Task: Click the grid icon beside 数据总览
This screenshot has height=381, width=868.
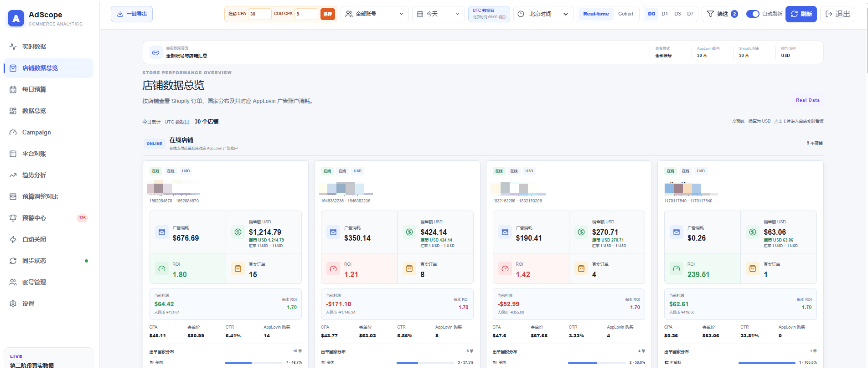Action: coord(13,111)
